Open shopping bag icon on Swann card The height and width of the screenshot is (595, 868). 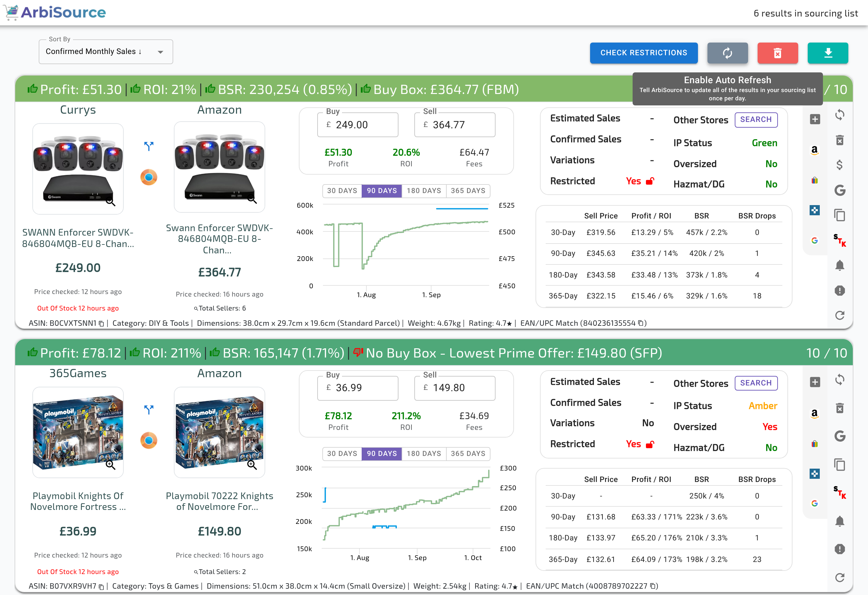coord(815,180)
